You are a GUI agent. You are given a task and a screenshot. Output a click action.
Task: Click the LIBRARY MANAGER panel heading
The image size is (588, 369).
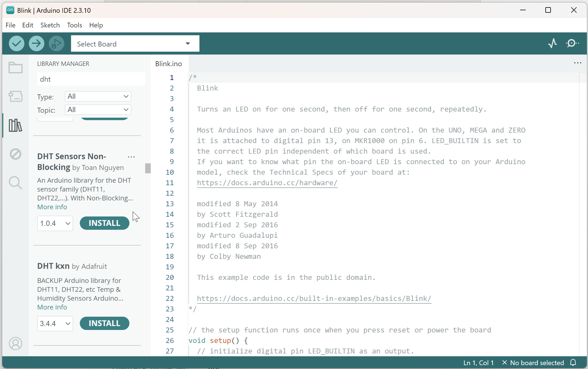[x=63, y=64]
